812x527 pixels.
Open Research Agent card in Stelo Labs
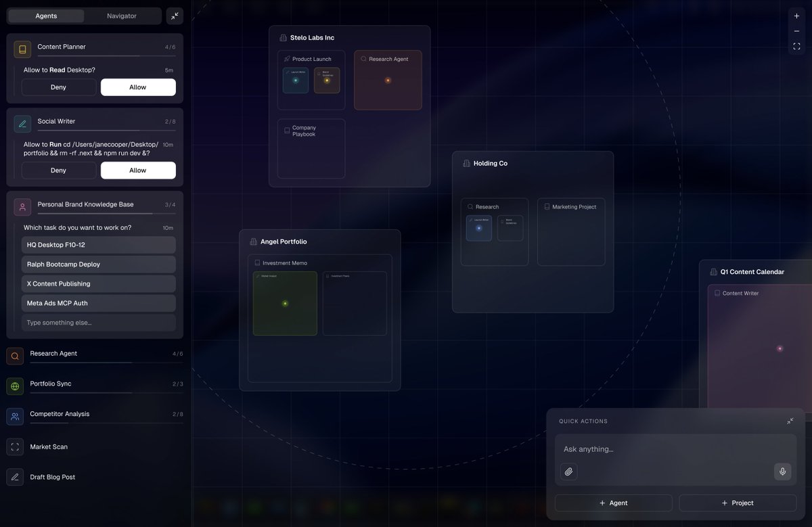click(x=388, y=80)
